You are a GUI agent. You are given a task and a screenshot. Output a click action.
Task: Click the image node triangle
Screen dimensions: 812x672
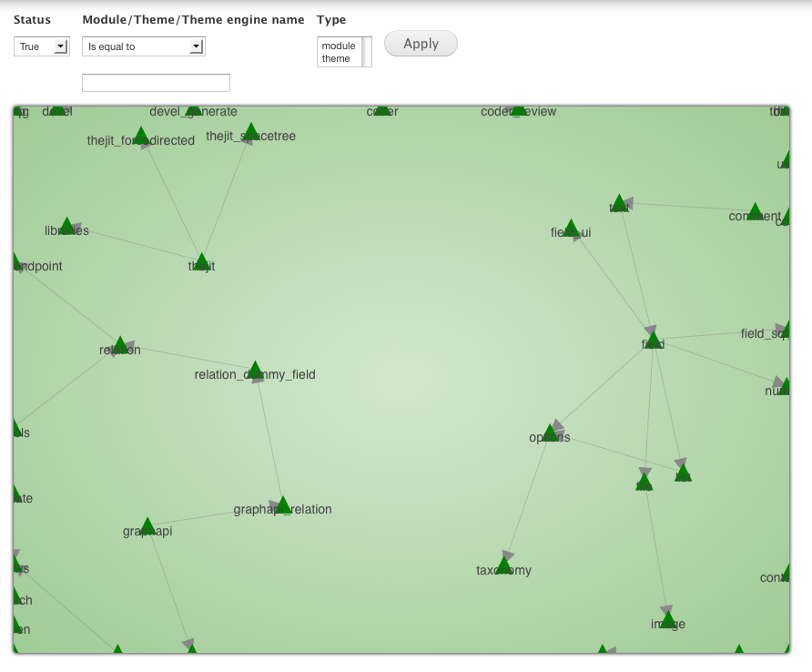(x=668, y=620)
